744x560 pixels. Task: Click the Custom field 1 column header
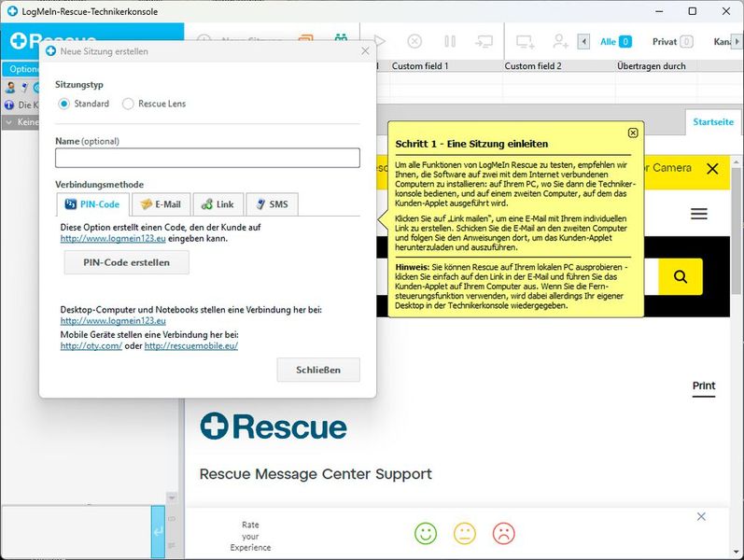pos(420,66)
